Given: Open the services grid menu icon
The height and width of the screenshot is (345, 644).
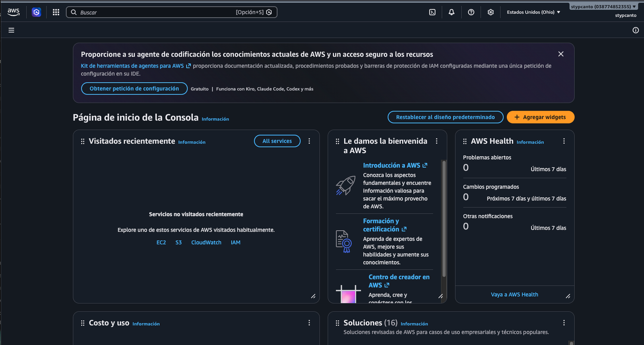Looking at the screenshot, I should point(56,12).
